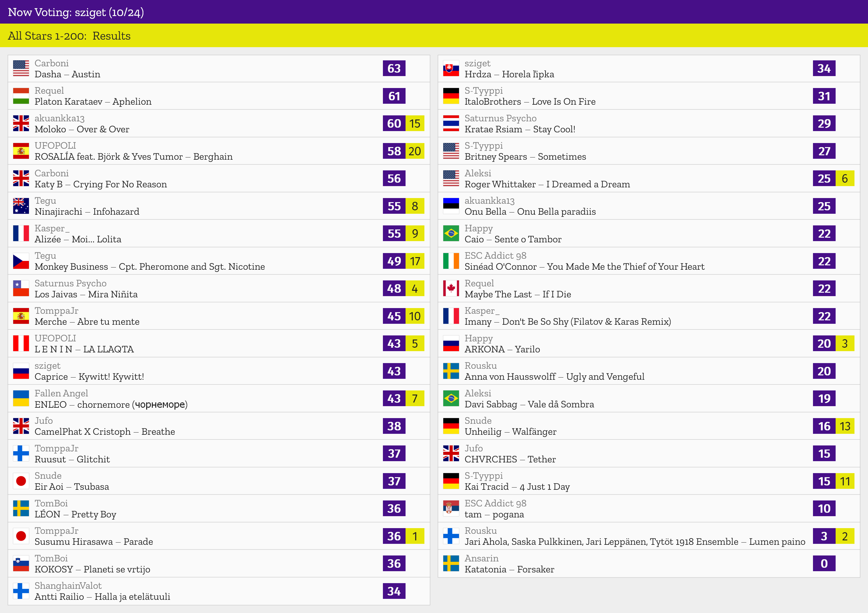
Task: Click the yellow 7 points beside ENLEO
Action: [x=415, y=398]
